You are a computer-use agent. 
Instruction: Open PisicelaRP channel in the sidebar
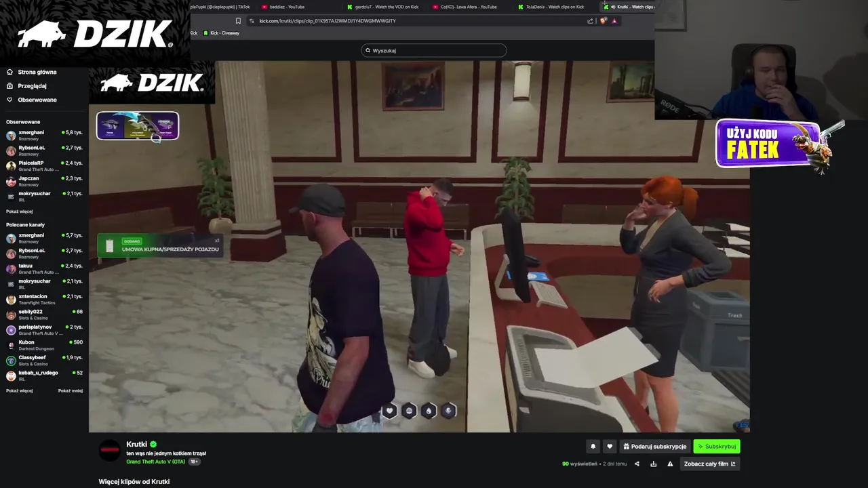coord(44,166)
